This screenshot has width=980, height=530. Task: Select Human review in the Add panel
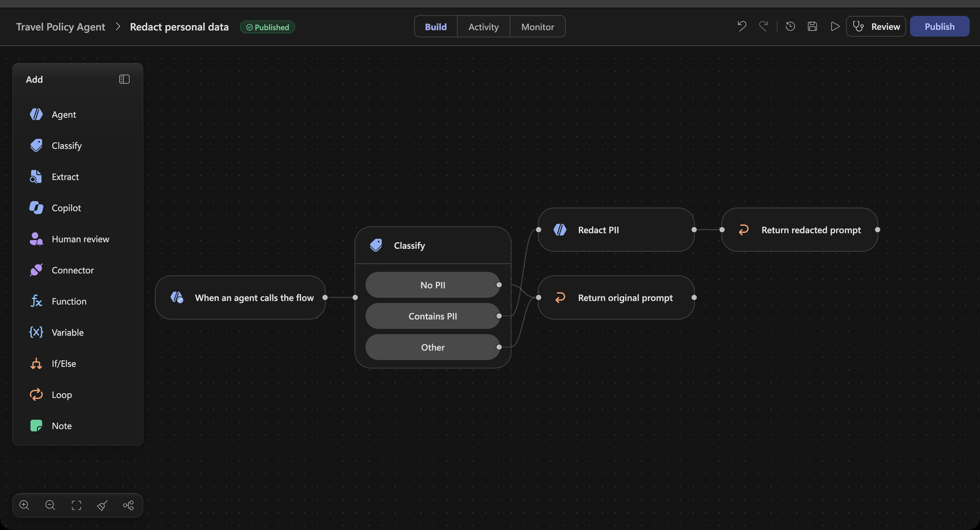tap(77, 239)
